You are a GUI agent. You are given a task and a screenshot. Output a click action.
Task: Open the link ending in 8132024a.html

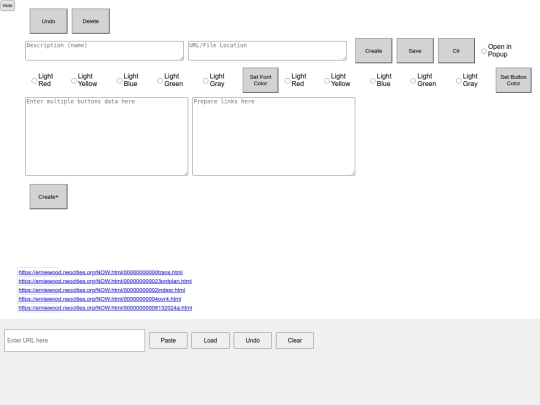tap(105, 308)
